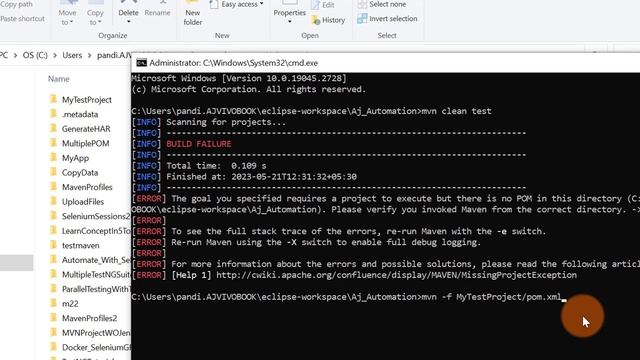Select the UploadFiles folder icon
640x360 pixels.
click(x=53, y=201)
